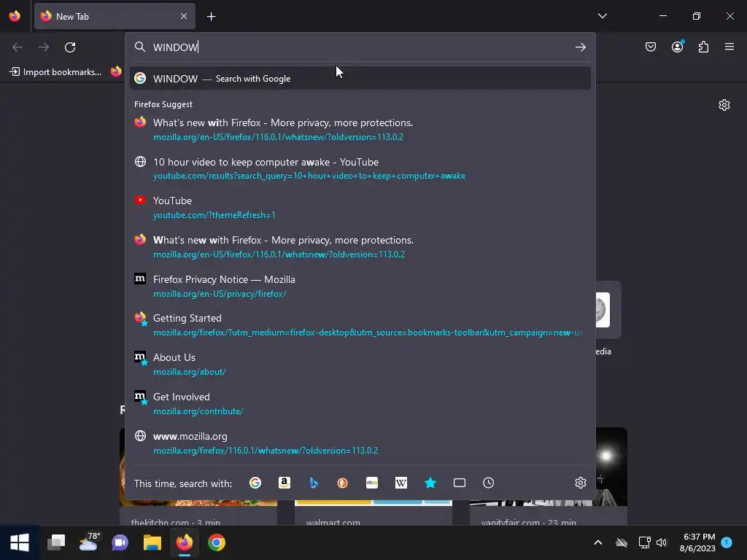Image resolution: width=747 pixels, height=560 pixels.
Task: Click the Firefox View icon left of tabs
Action: pyautogui.click(x=15, y=16)
